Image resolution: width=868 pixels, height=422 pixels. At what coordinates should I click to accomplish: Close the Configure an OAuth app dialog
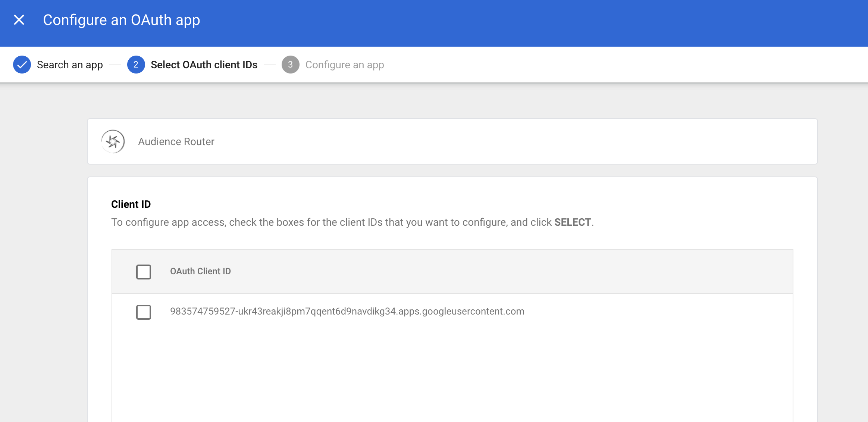[x=19, y=20]
